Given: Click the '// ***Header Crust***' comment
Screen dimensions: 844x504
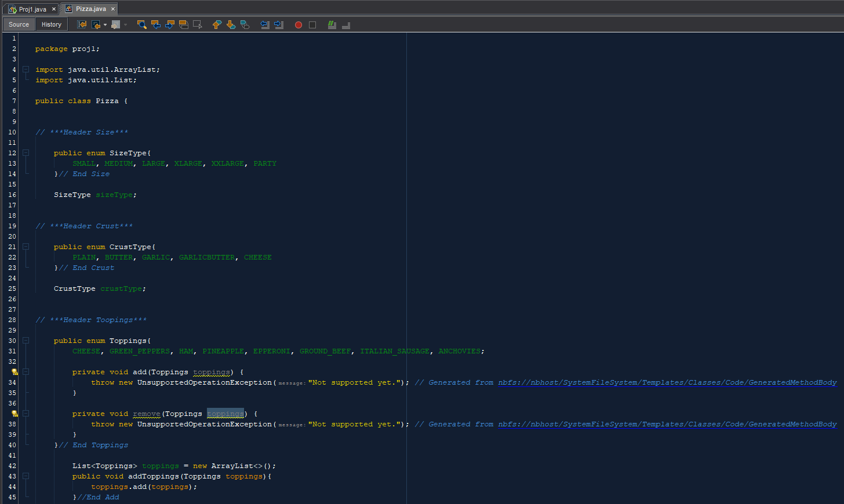Looking at the screenshot, I should point(84,226).
